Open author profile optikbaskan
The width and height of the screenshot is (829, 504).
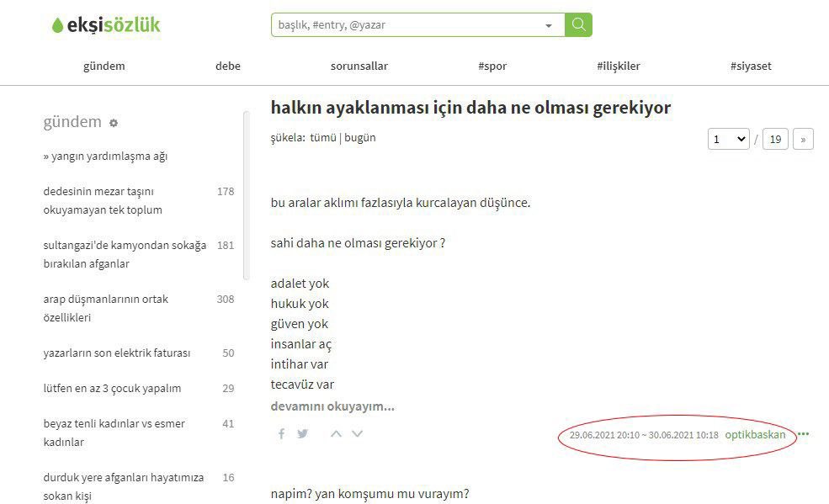[755, 435]
